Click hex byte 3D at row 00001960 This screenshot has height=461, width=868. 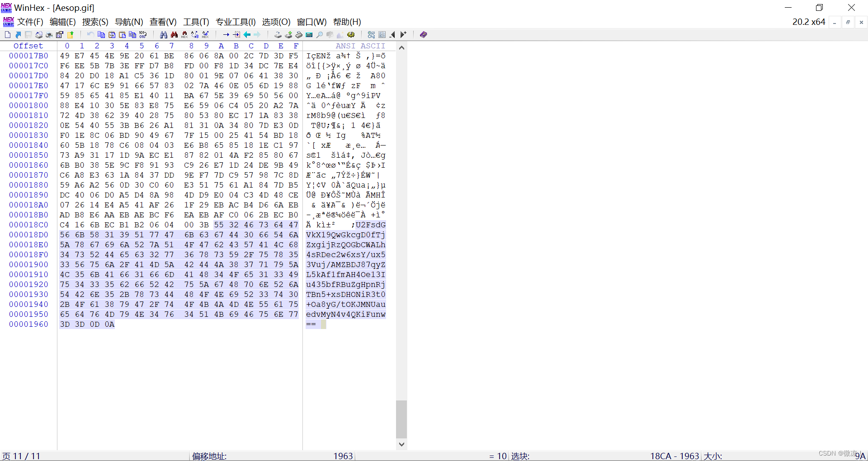tap(65, 324)
